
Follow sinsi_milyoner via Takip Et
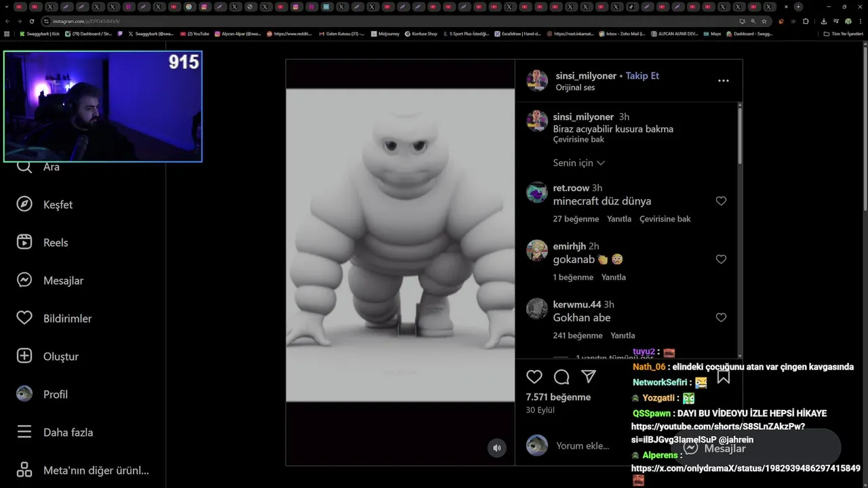coord(642,76)
